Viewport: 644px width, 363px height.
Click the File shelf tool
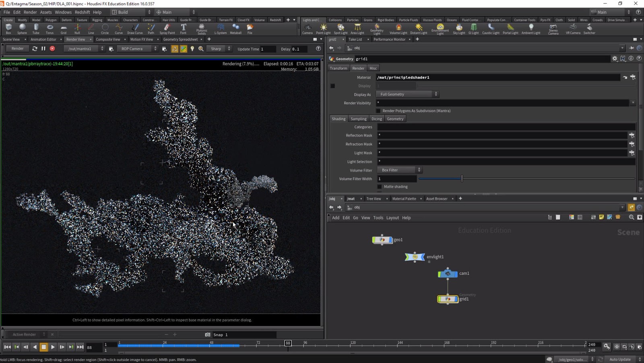pyautogui.click(x=250, y=29)
